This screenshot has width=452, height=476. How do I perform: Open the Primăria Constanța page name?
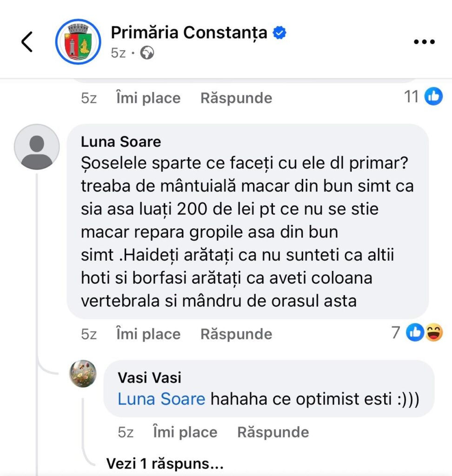(x=189, y=33)
